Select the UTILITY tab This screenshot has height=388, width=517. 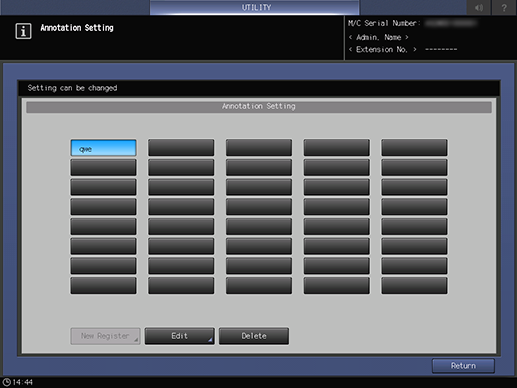(255, 7)
